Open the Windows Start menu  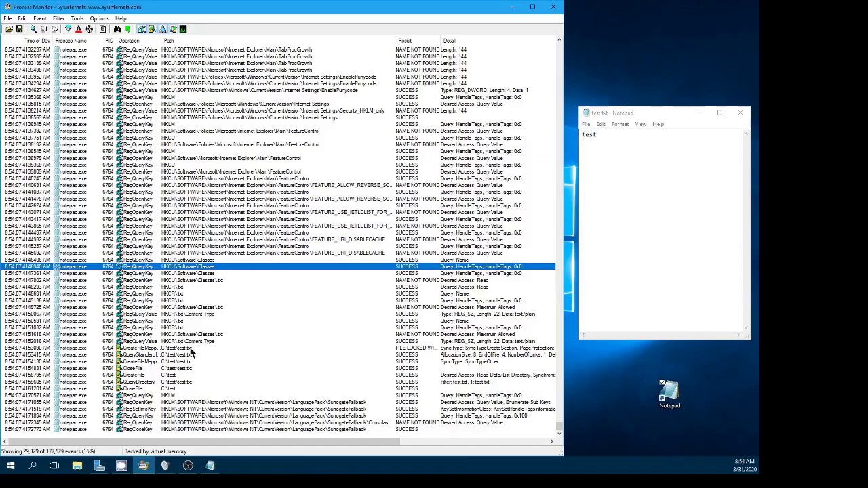coord(10,466)
